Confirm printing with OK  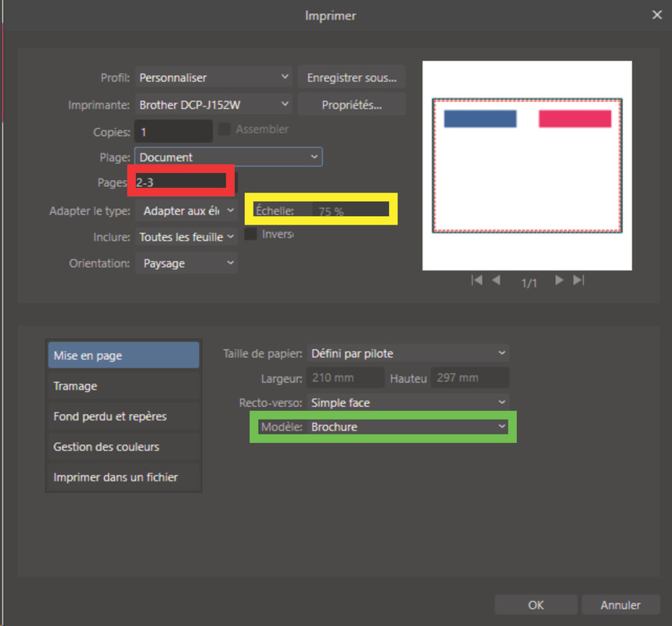pyautogui.click(x=536, y=605)
